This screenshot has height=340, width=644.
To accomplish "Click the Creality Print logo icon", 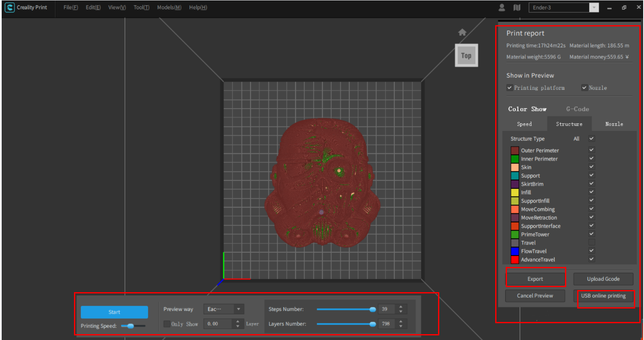I will 9,8.
